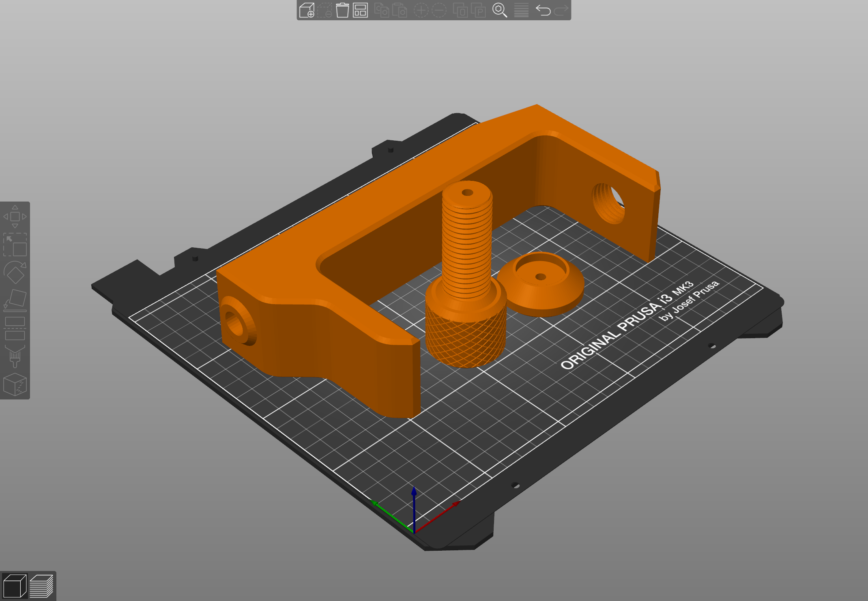This screenshot has width=868, height=601.
Task: Click the Copy icon
Action: click(381, 10)
